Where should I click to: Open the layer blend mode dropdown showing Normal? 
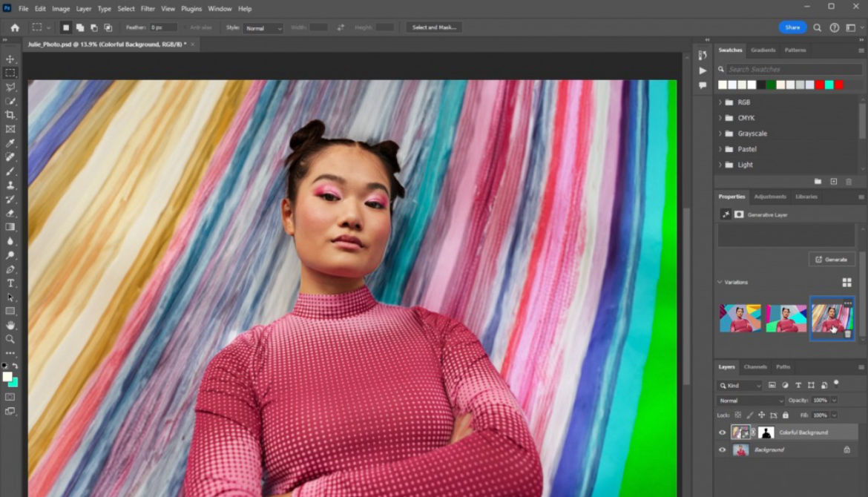coord(749,400)
